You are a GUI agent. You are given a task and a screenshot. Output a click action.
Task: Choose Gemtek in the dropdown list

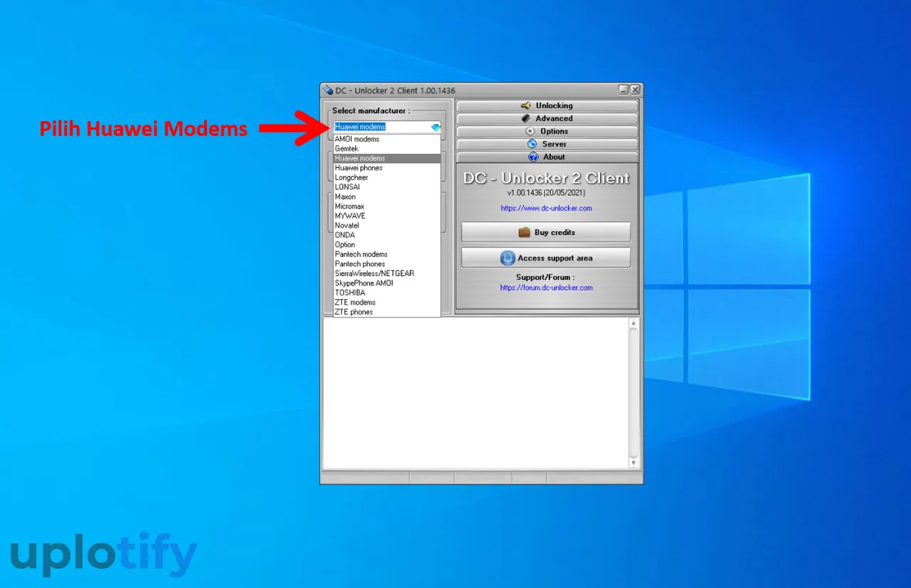(x=387, y=149)
